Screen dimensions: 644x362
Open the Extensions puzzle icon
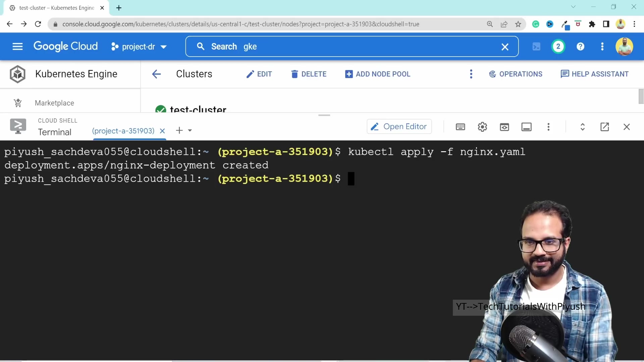[x=592, y=24]
